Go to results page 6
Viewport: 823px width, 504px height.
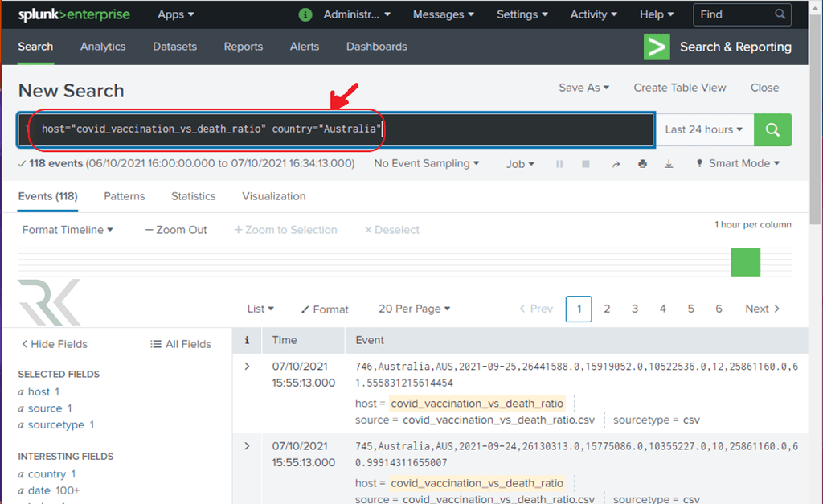pyautogui.click(x=719, y=309)
